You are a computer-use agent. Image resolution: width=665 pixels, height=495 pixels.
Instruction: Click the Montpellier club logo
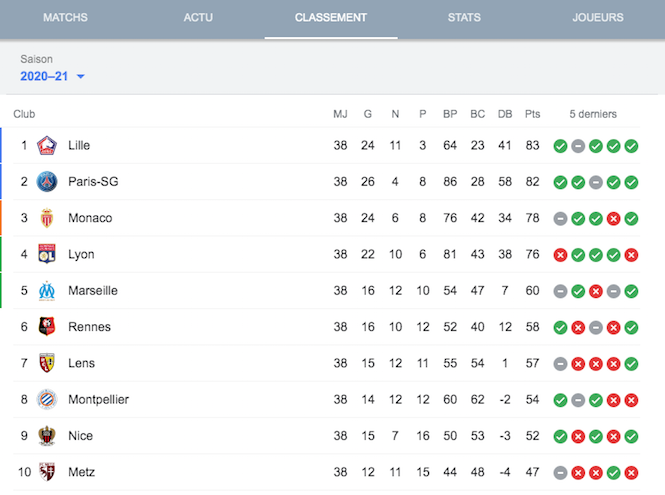47,400
